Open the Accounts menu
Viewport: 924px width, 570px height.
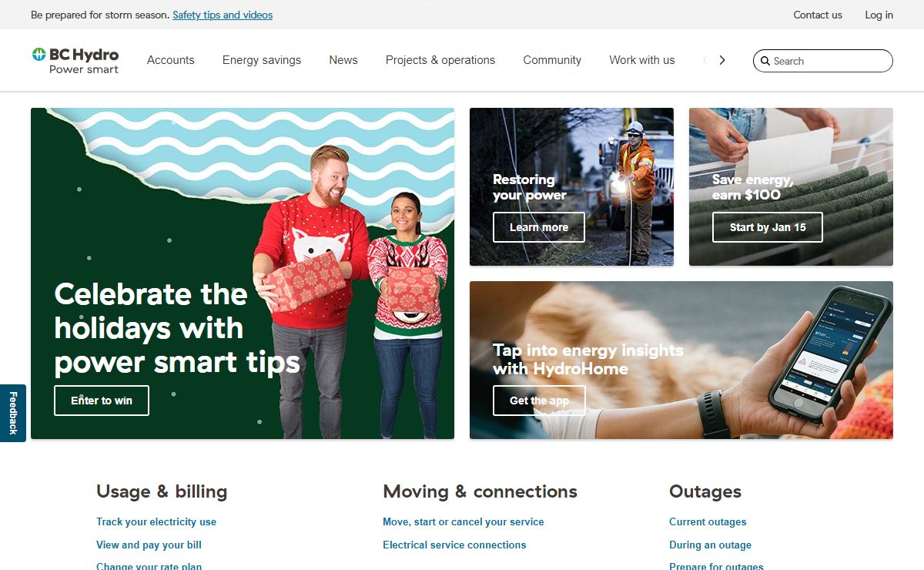[171, 60]
